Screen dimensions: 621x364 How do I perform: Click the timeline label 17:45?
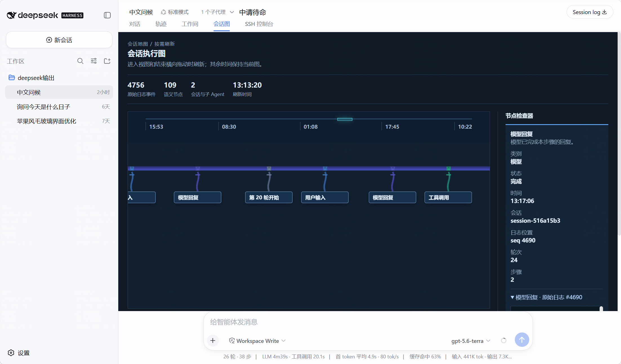(392, 127)
